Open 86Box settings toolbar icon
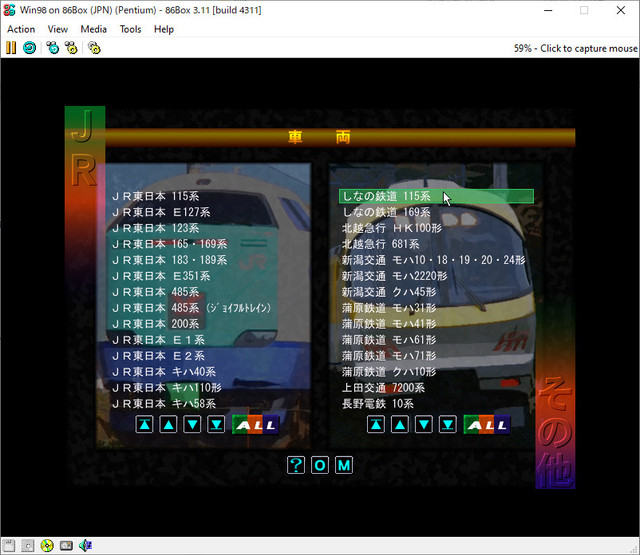 click(x=94, y=48)
